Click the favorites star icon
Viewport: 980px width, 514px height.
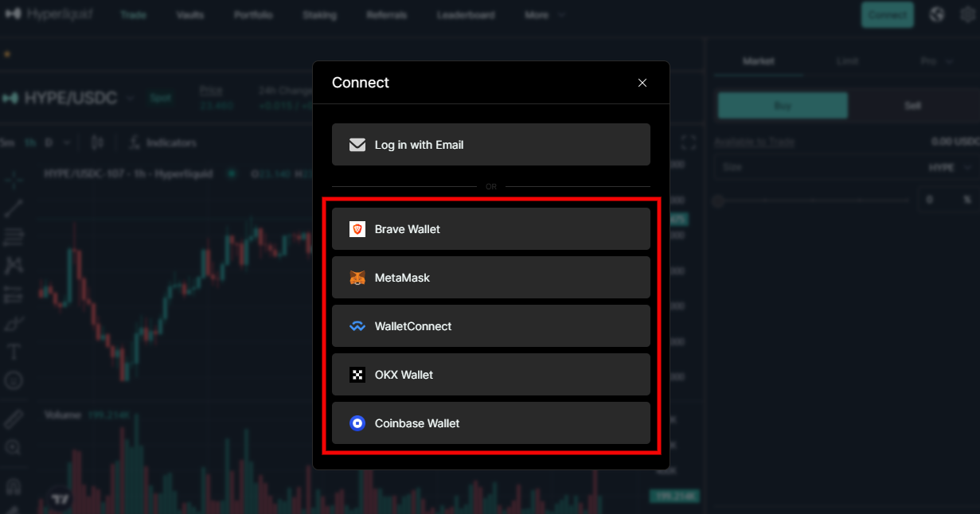pyautogui.click(x=7, y=54)
